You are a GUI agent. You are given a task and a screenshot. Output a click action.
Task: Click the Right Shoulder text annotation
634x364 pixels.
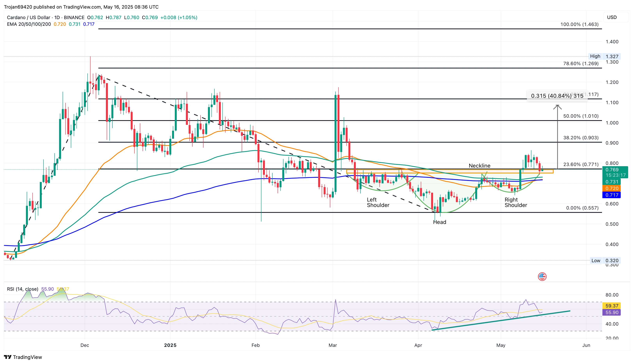(x=516, y=202)
